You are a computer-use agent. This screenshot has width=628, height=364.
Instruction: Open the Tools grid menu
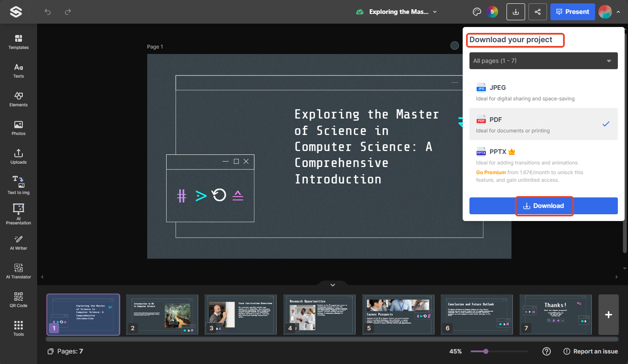click(19, 329)
